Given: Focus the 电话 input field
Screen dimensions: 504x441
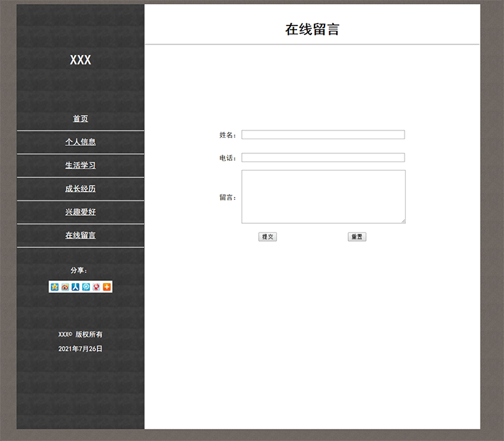Looking at the screenshot, I should tap(323, 157).
